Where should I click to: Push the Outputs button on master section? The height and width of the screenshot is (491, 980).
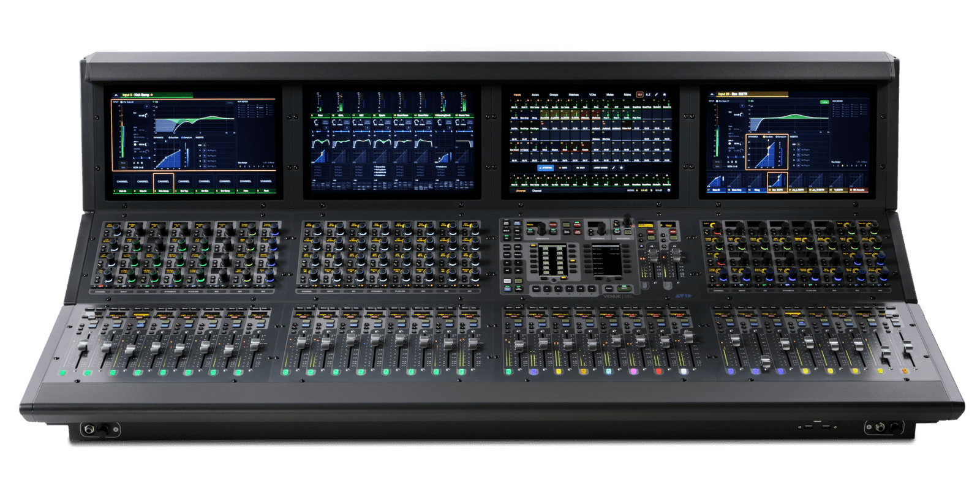click(518, 255)
